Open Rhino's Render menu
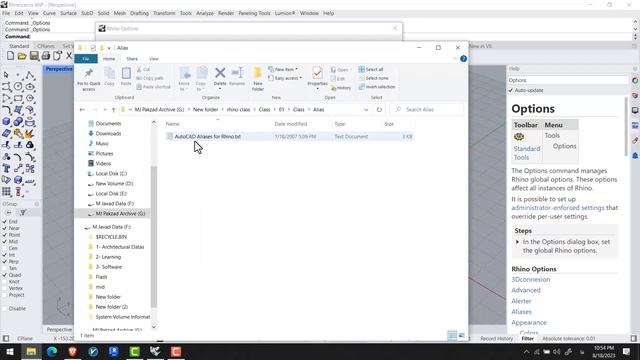Image resolution: width=640 pixels, height=360 pixels. click(x=226, y=13)
